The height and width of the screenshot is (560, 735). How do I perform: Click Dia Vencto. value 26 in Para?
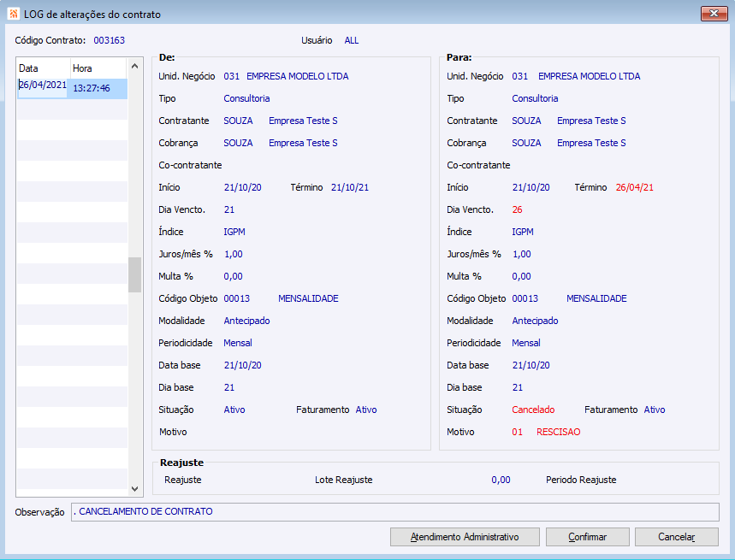tap(517, 209)
